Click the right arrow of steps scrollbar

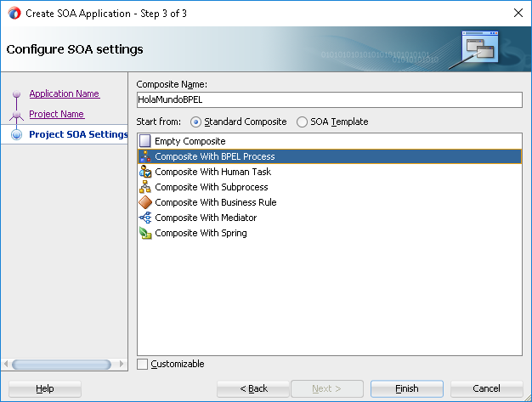click(x=122, y=364)
